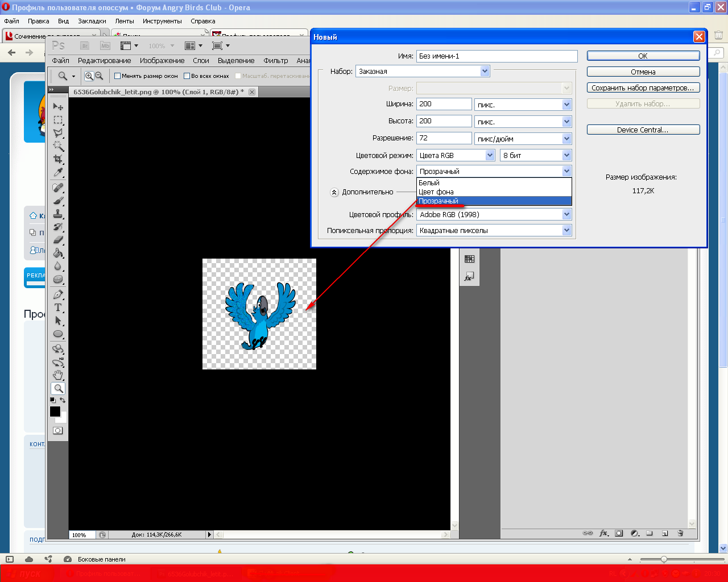728x582 pixels.
Task: Click the 'Имя' name input field
Action: click(497, 56)
